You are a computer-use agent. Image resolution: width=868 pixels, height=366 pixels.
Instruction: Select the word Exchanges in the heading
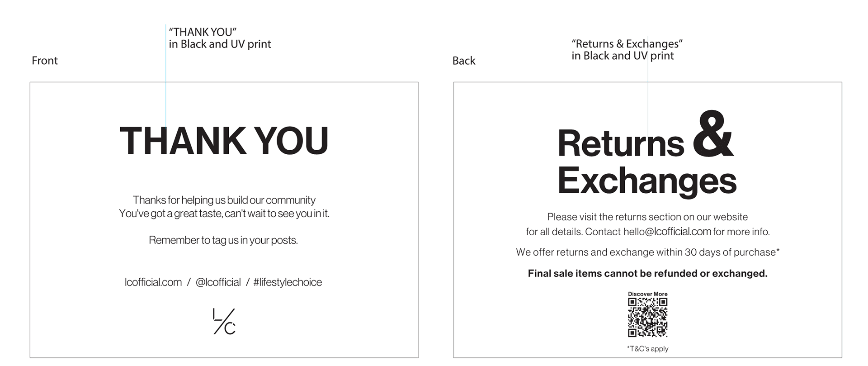click(x=647, y=181)
